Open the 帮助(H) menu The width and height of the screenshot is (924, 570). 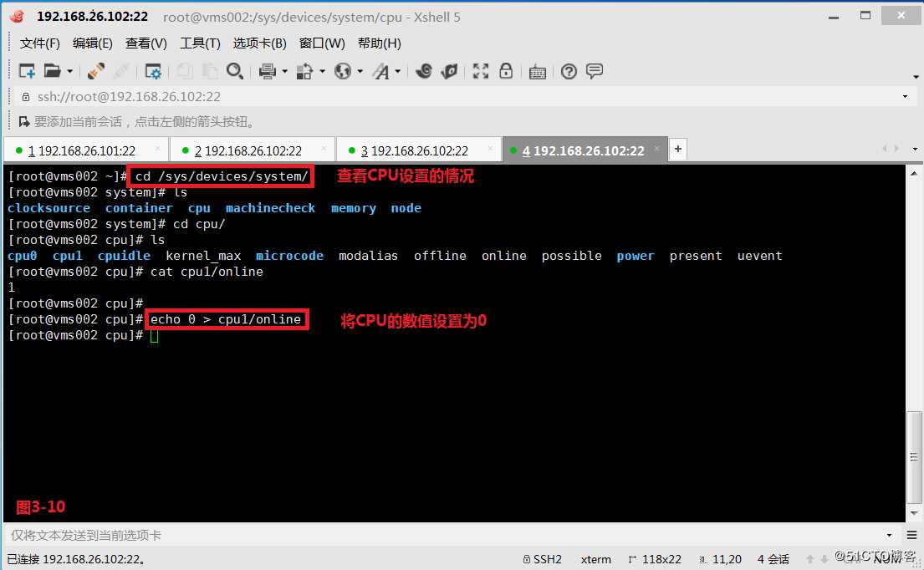pyautogui.click(x=380, y=43)
